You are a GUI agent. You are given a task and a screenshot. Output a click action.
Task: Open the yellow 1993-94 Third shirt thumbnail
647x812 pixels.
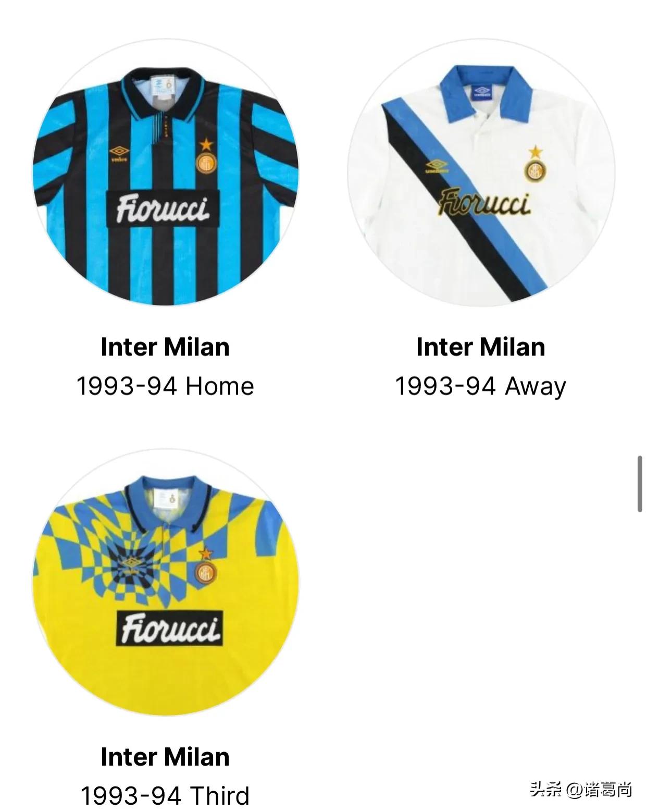[166, 582]
